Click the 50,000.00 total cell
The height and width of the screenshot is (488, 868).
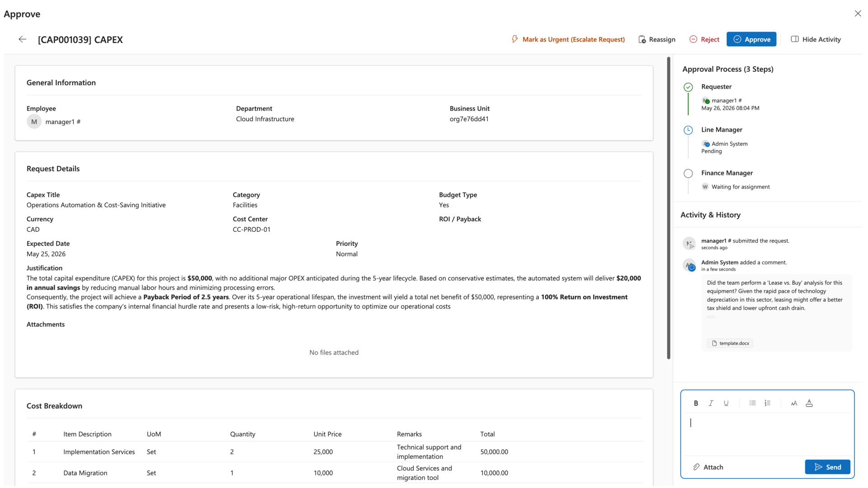pos(494,452)
